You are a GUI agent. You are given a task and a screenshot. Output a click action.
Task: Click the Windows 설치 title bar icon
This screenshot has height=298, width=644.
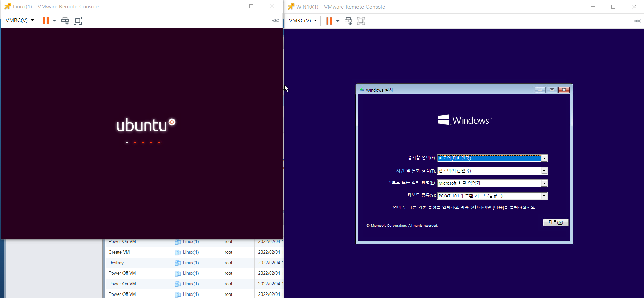pyautogui.click(x=362, y=90)
